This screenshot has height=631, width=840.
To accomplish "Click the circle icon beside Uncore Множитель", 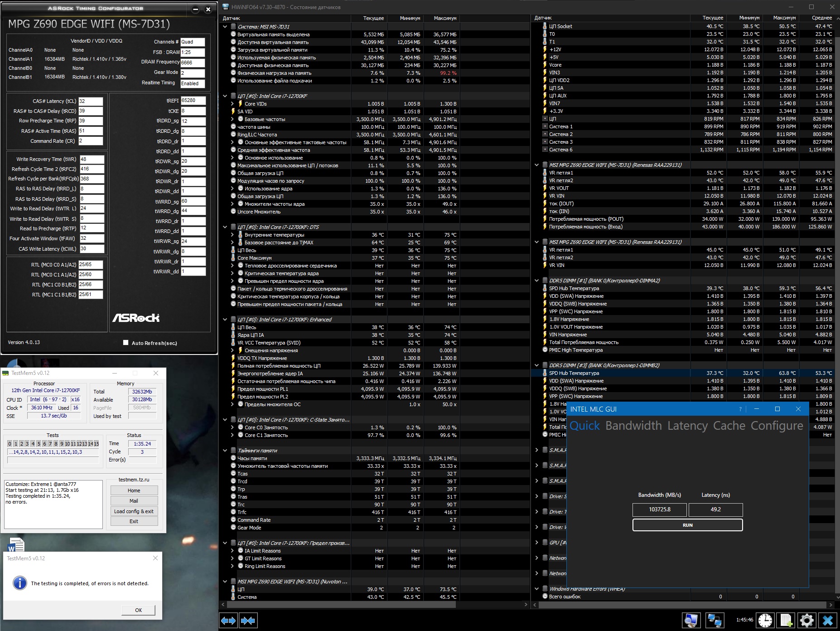I will tap(233, 212).
